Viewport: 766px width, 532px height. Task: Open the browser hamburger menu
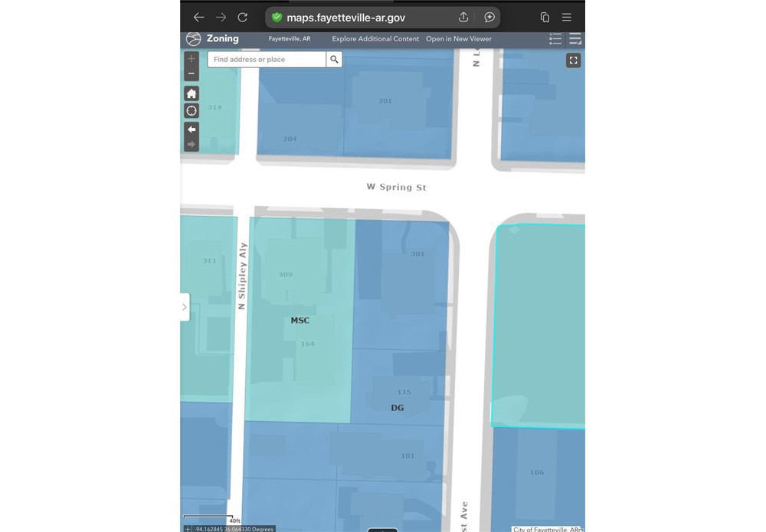[567, 17]
